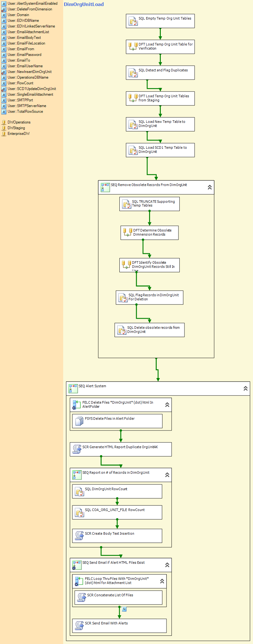Select the DWStaging connection manager icon
The width and height of the screenshot is (253, 644).
pos(3,128)
